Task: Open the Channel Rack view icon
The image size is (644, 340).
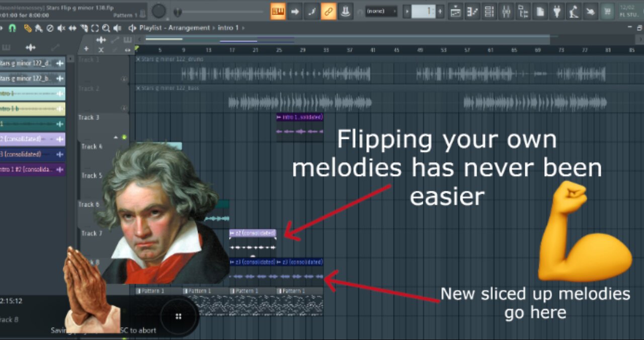Action: pyautogui.click(x=489, y=11)
